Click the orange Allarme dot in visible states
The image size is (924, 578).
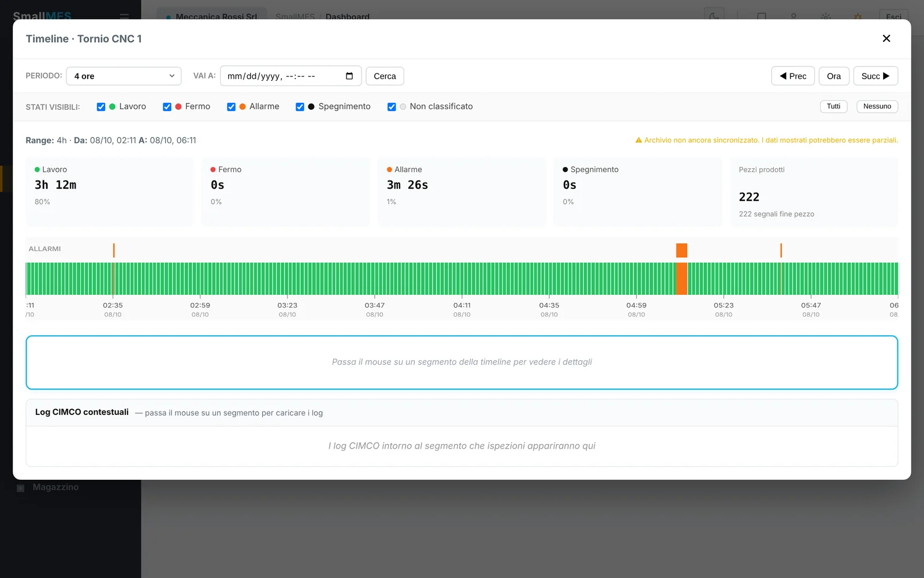tap(243, 106)
